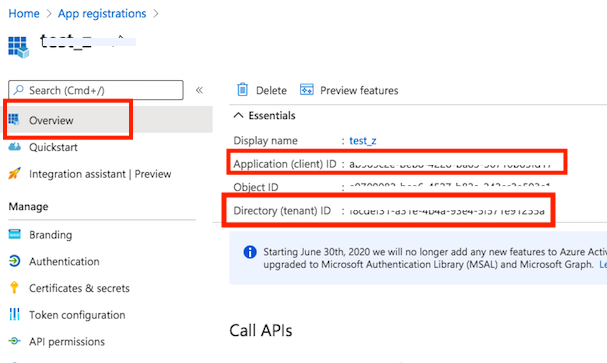
Task: Go to the Home breadcrumb link
Action: point(24,14)
